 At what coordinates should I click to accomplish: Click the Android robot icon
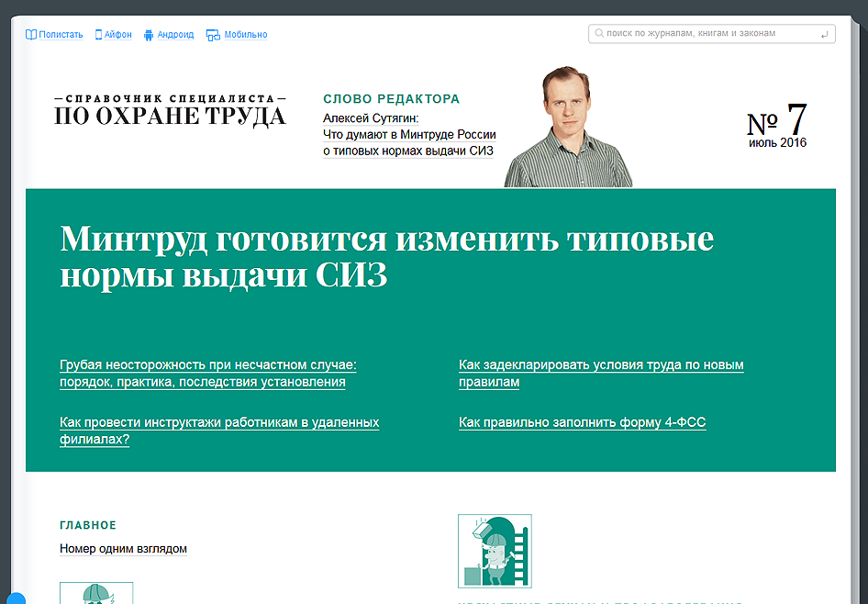coord(149,35)
